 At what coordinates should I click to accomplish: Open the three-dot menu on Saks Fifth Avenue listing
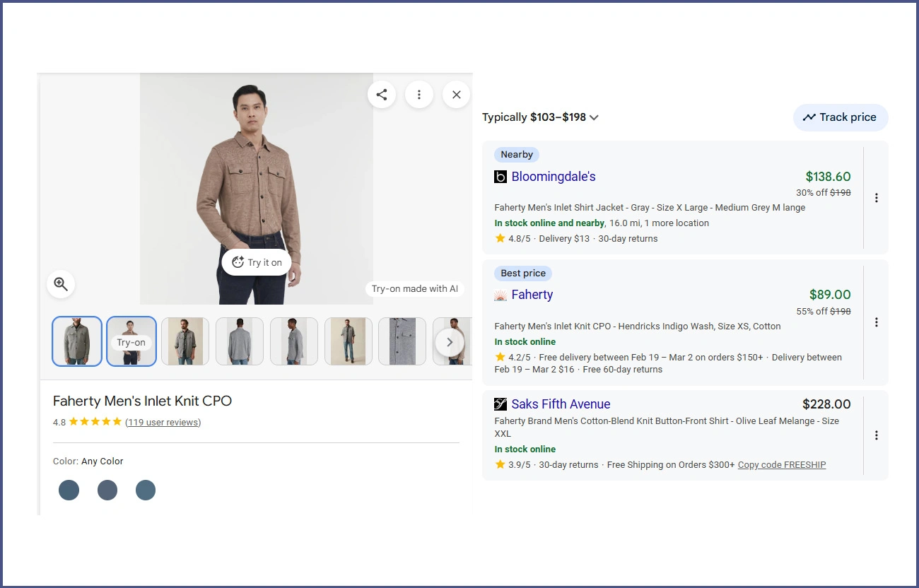point(877,435)
